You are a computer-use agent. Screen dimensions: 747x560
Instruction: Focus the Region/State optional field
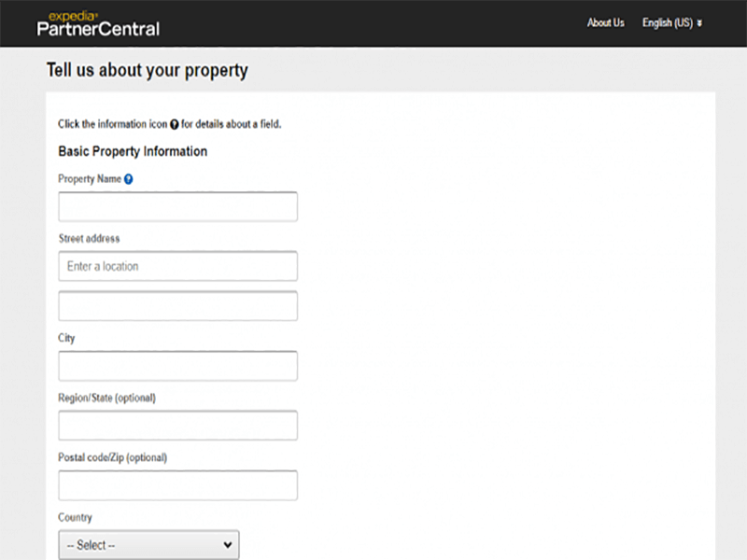pyautogui.click(x=177, y=426)
